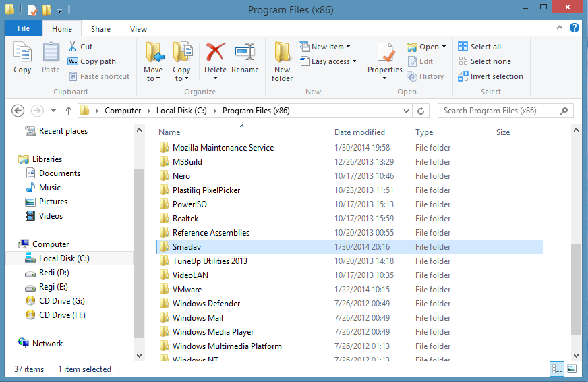Open the File tab
The height and width of the screenshot is (382, 588).
point(23,28)
